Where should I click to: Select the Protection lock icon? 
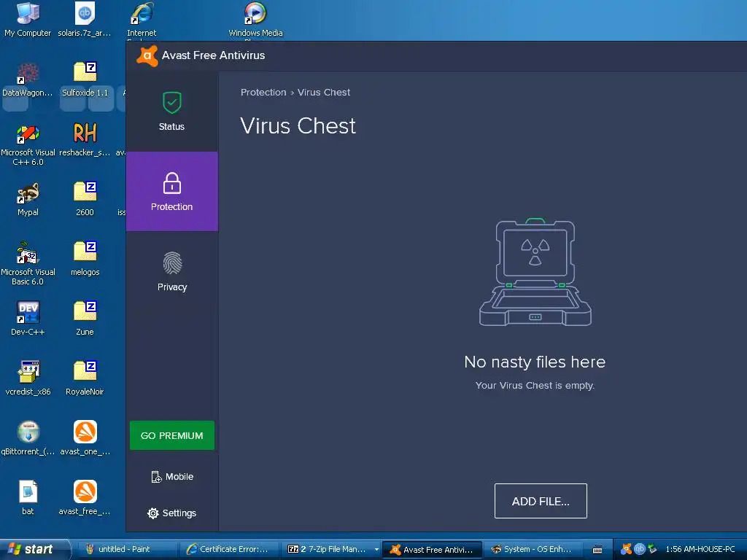coord(172,183)
